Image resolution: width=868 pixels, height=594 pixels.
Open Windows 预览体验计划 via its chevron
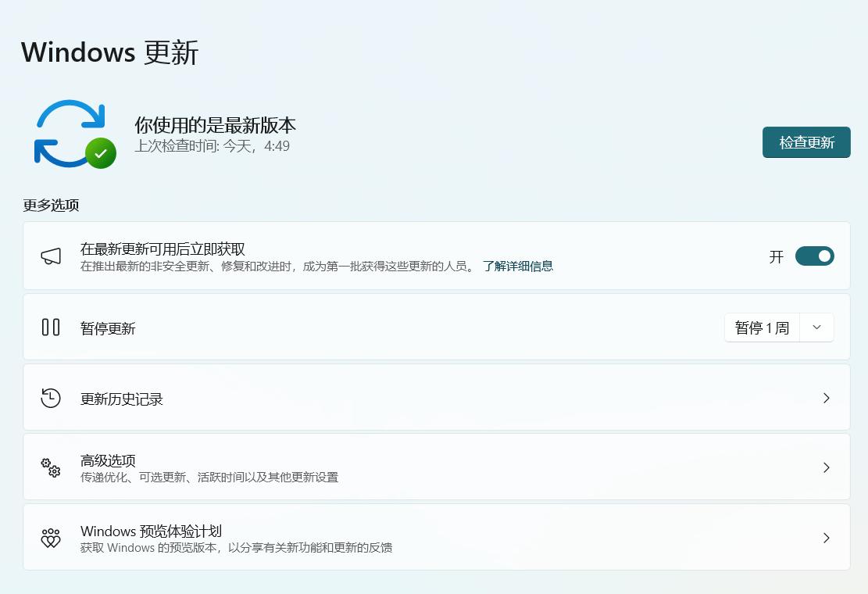click(826, 538)
